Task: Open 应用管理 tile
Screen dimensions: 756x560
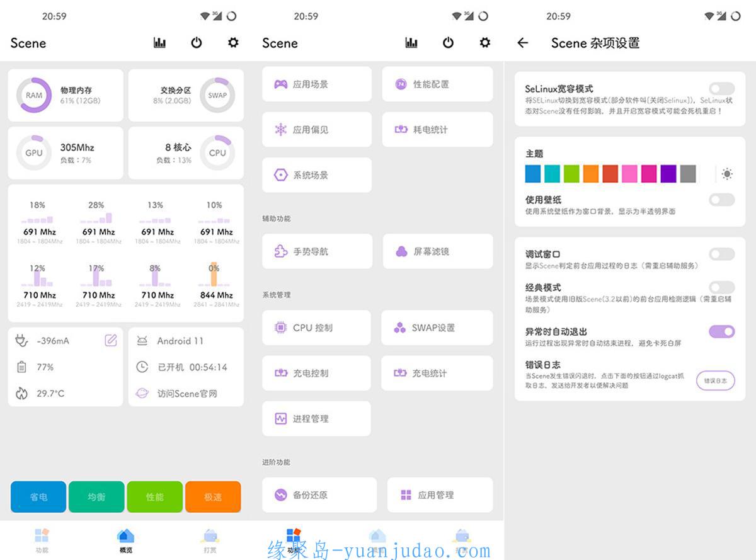Action: 440,495
